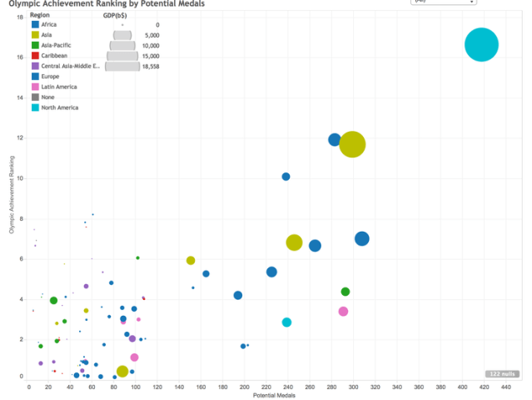Click the pink Latin America legend swatch

[x=34, y=87]
